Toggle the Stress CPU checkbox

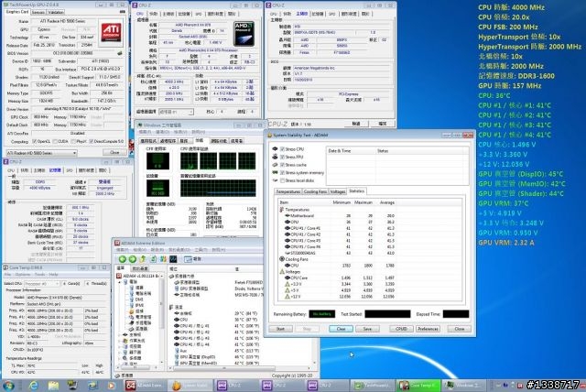point(283,149)
